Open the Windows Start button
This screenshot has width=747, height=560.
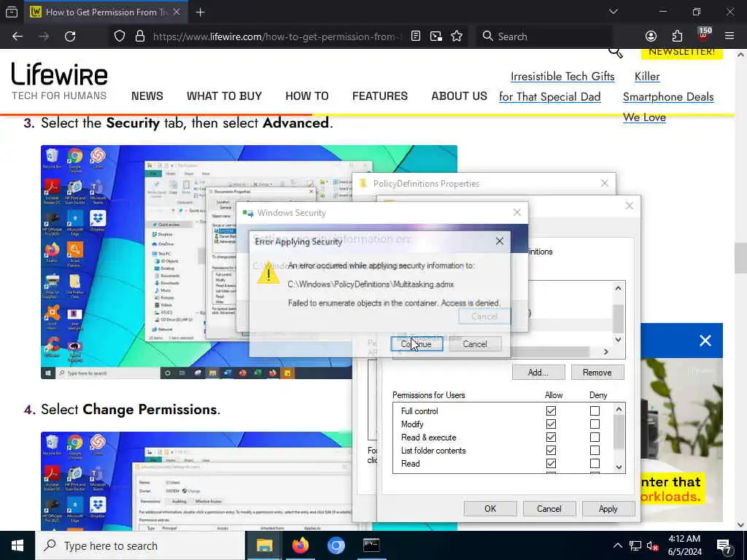pos(18,545)
